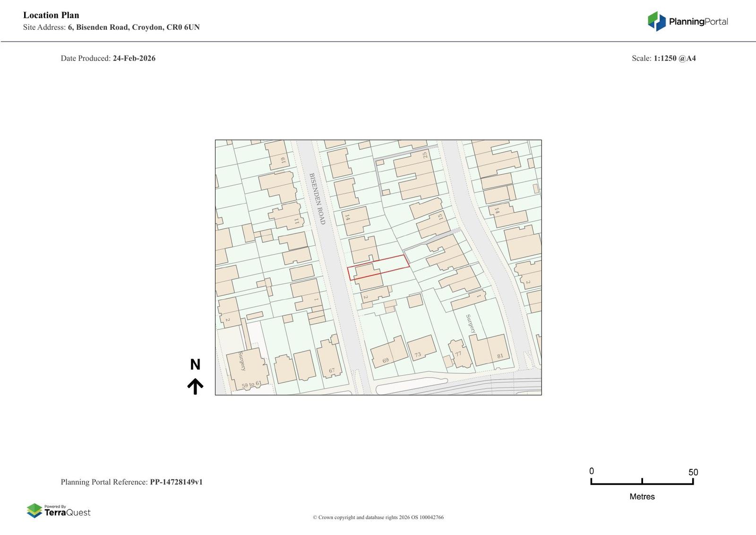Click the Date Produced 24-Feb-2026 text
Viewport: 756px width, 535px height.
108,58
